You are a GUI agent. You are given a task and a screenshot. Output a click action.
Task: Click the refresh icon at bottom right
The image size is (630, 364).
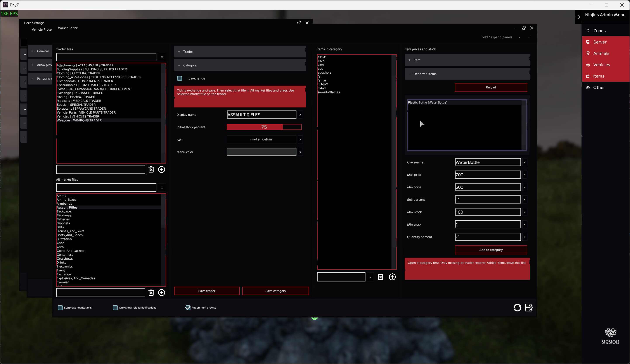click(517, 307)
